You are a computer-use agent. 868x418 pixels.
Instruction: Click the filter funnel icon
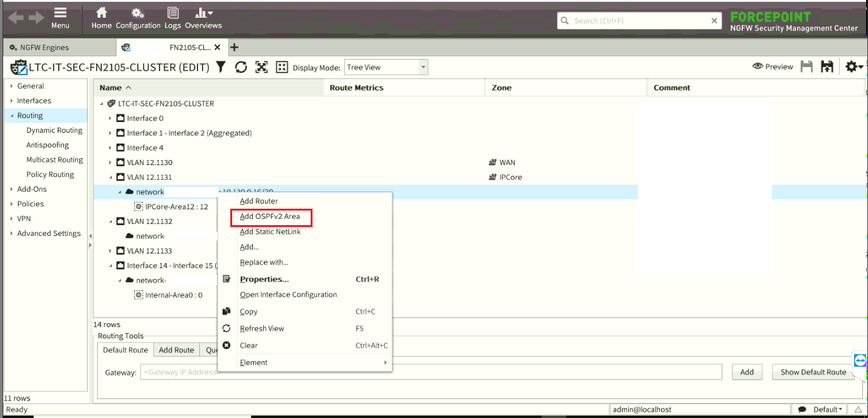[x=221, y=67]
